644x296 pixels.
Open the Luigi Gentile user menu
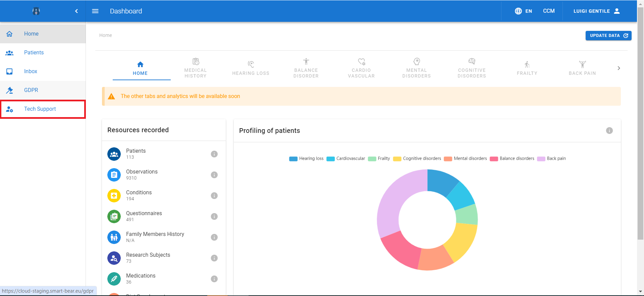coord(597,11)
